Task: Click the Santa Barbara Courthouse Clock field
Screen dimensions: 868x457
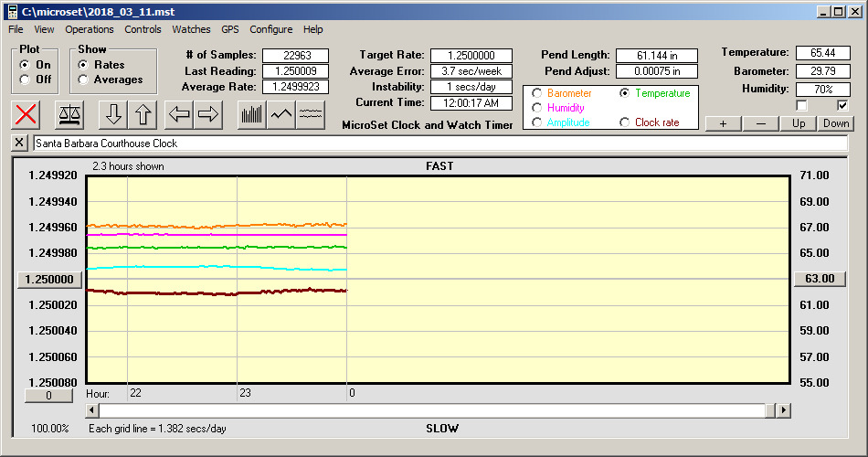Action: pos(439,143)
